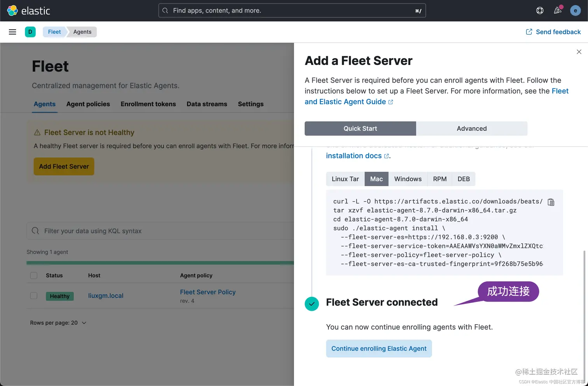Click the warning icon in callout

(37, 133)
